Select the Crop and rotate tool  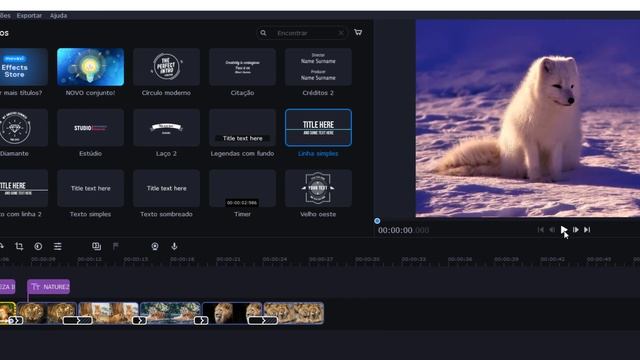[19, 246]
